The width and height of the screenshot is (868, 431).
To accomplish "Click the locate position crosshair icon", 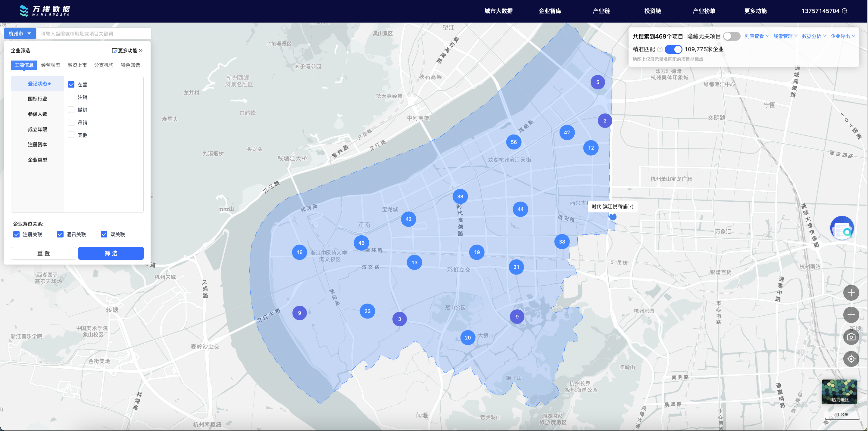I will pos(851,359).
